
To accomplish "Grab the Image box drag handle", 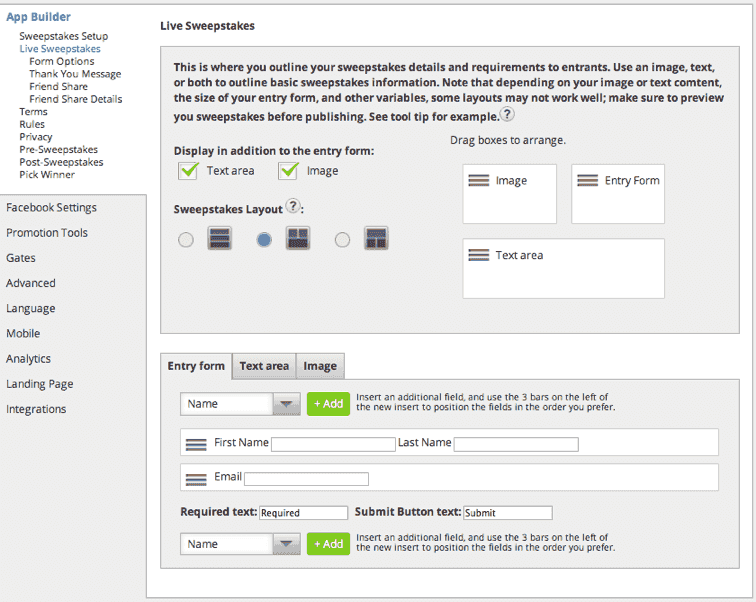I will [479, 181].
